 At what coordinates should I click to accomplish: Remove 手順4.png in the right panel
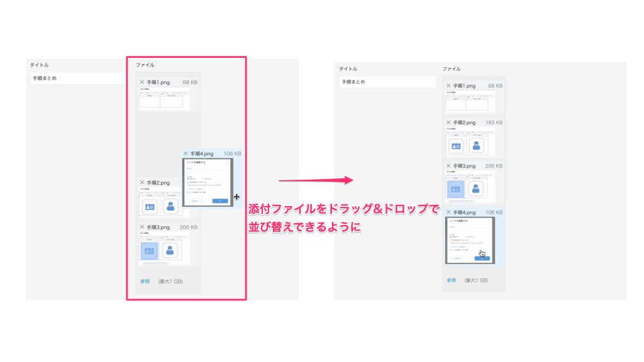coord(448,212)
